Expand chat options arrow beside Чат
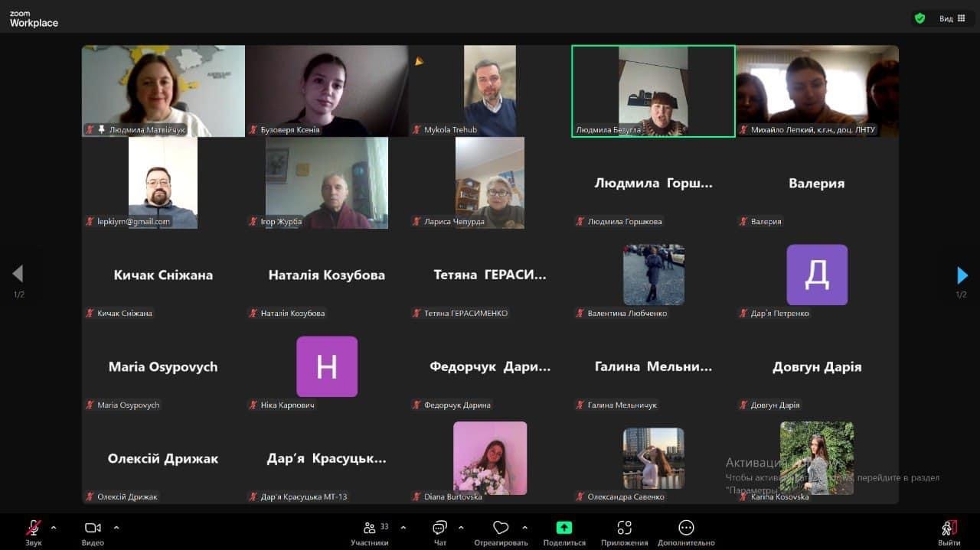Viewport: 980px width, 550px height. pos(461,527)
